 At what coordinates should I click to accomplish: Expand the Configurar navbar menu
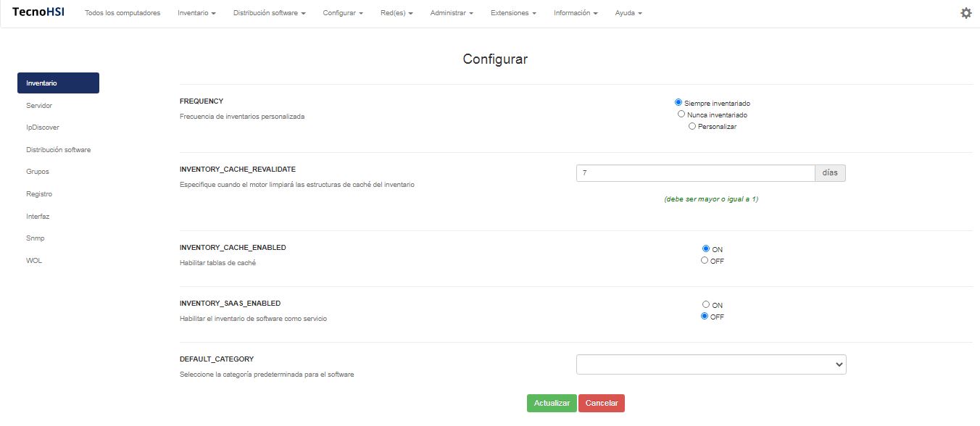pyautogui.click(x=343, y=13)
